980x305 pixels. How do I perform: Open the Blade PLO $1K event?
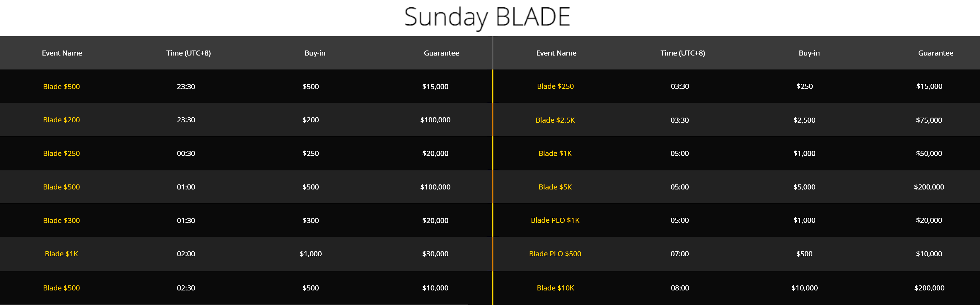point(555,220)
